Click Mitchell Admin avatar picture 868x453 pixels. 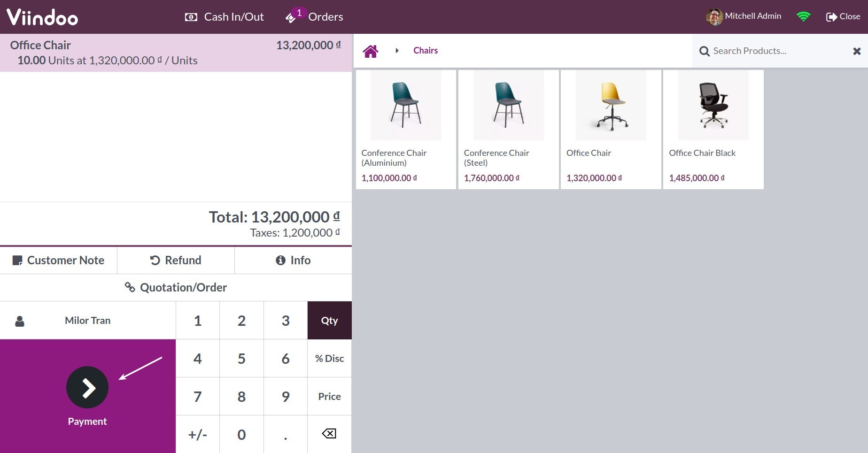pos(714,17)
